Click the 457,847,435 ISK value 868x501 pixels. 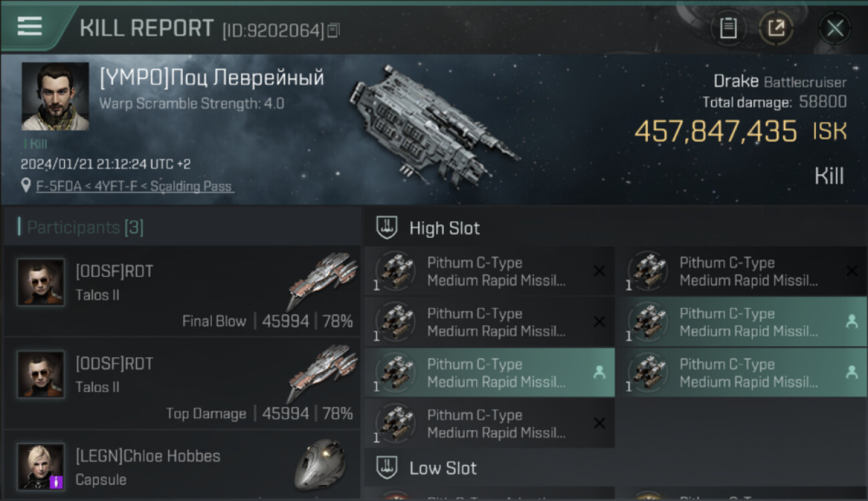[715, 132]
